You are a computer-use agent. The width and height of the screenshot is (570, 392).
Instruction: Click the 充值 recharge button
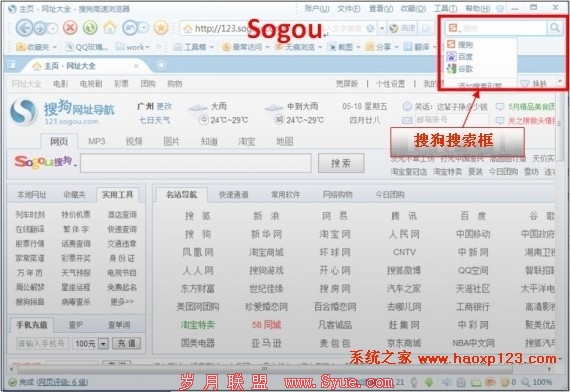(127, 343)
